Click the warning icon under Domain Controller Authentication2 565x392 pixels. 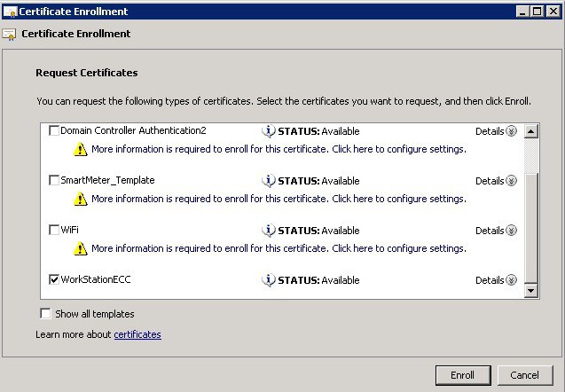[81, 149]
